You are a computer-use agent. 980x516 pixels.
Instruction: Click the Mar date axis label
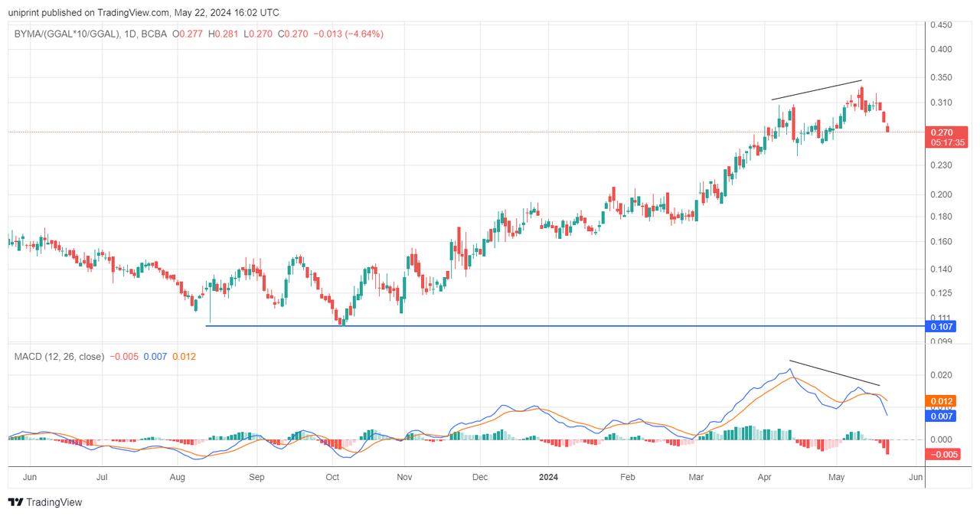(697, 477)
